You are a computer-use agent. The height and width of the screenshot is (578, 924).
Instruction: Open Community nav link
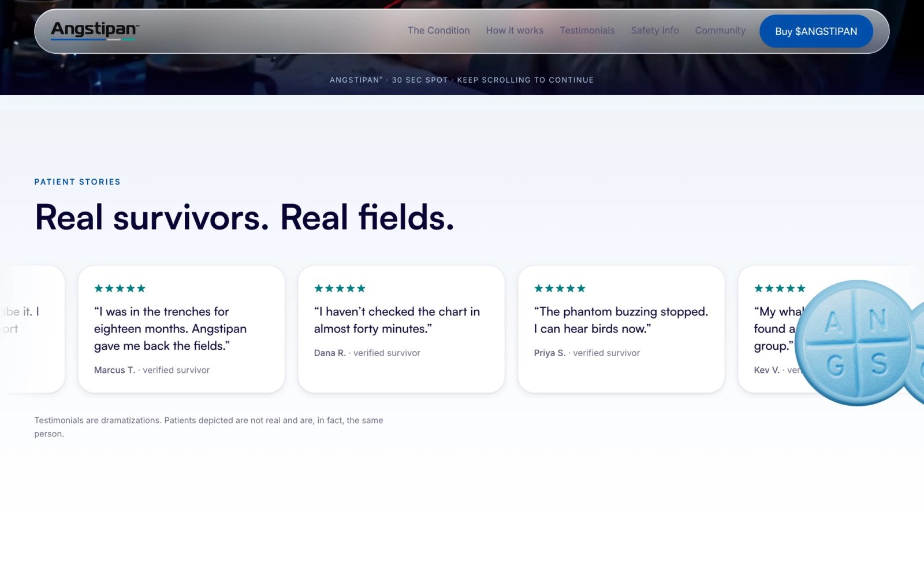coord(720,31)
